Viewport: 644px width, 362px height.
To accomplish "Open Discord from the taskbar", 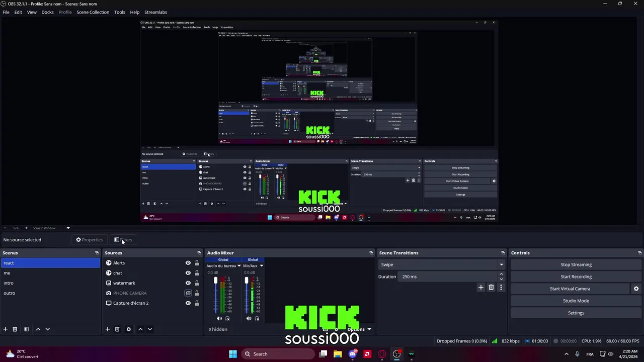I will (352, 354).
